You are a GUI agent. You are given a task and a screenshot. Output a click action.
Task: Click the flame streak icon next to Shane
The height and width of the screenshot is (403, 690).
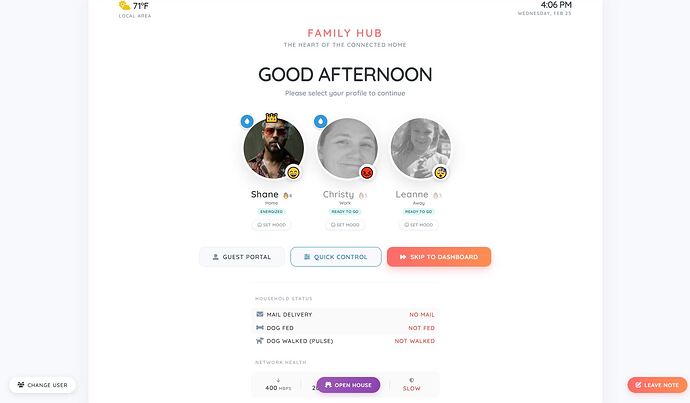point(286,195)
